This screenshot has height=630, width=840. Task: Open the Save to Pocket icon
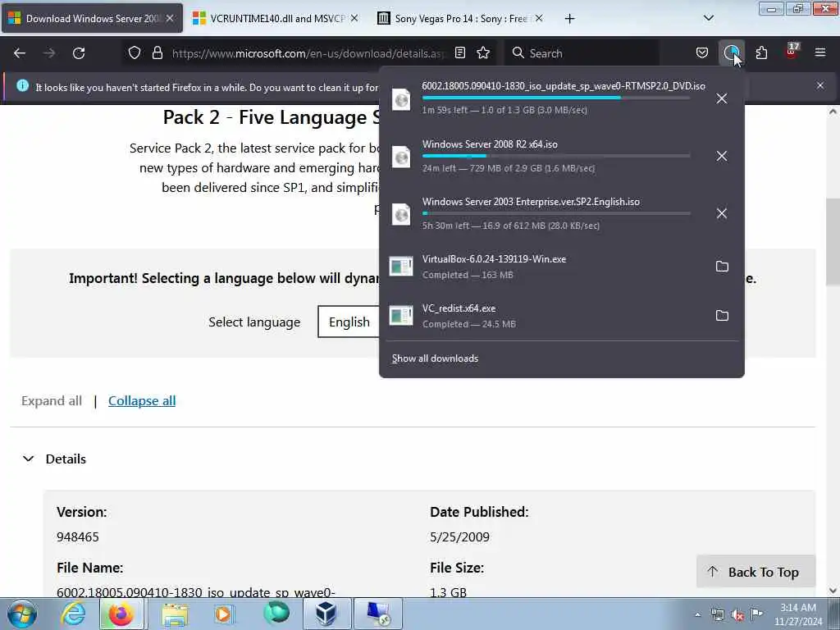[702, 52]
